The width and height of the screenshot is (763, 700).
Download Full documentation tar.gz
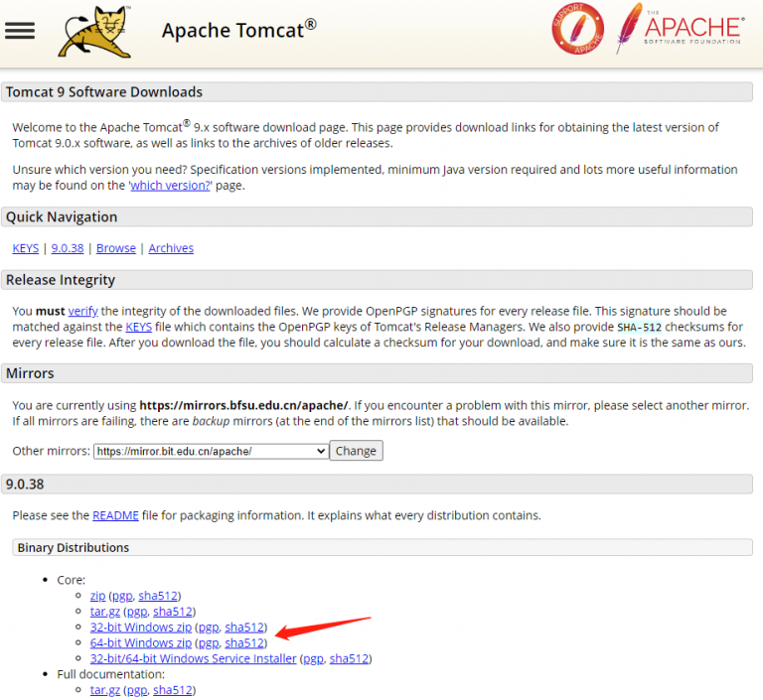(x=104, y=690)
